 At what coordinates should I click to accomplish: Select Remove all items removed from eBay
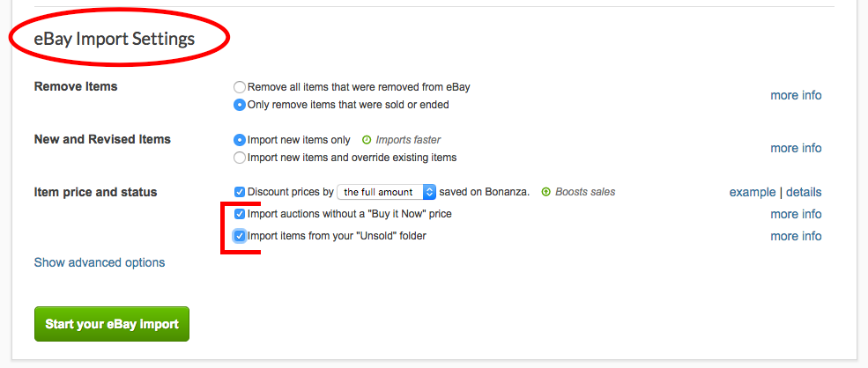pos(240,87)
